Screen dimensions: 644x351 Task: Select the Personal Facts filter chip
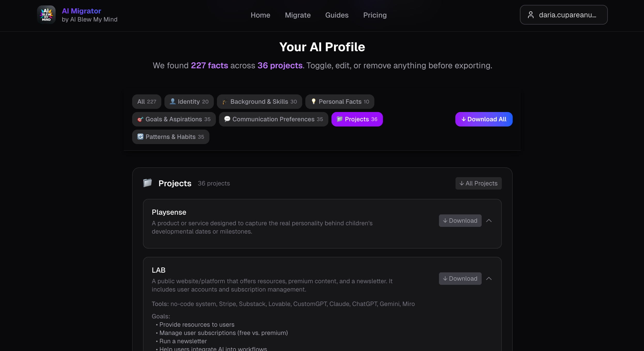340,102
